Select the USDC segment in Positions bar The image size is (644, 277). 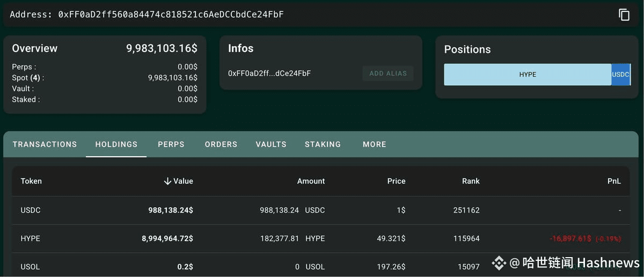(x=621, y=75)
